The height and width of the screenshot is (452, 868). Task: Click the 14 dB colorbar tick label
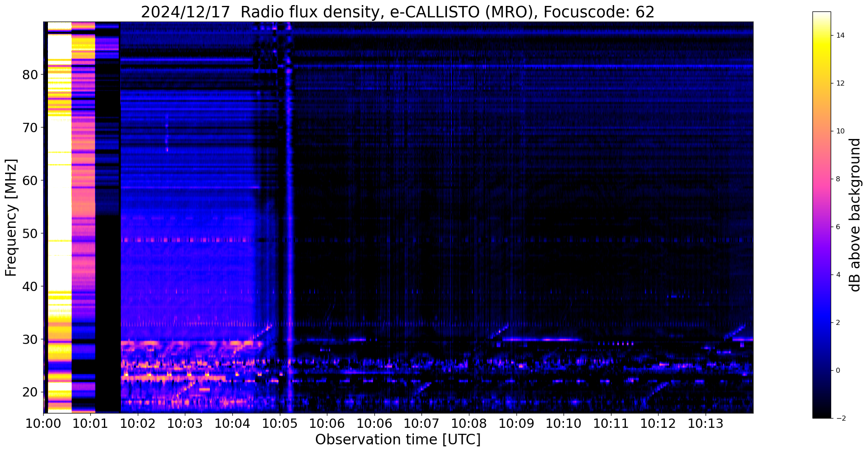(x=840, y=36)
